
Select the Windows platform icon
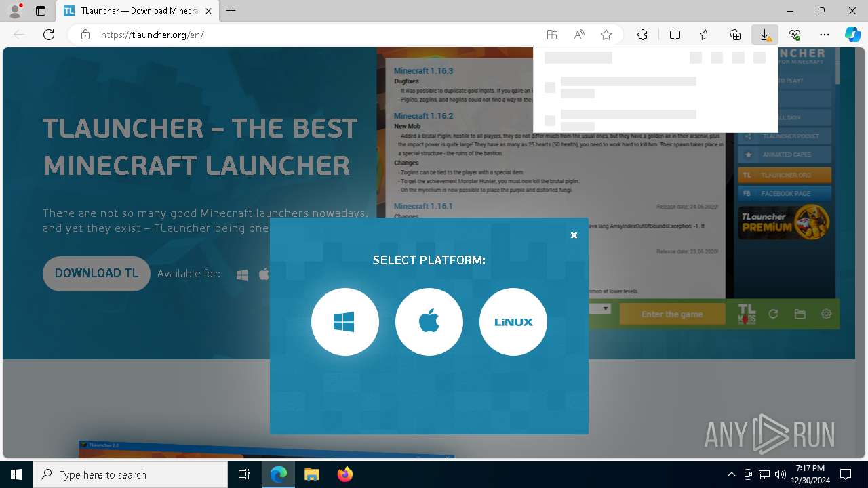click(344, 322)
